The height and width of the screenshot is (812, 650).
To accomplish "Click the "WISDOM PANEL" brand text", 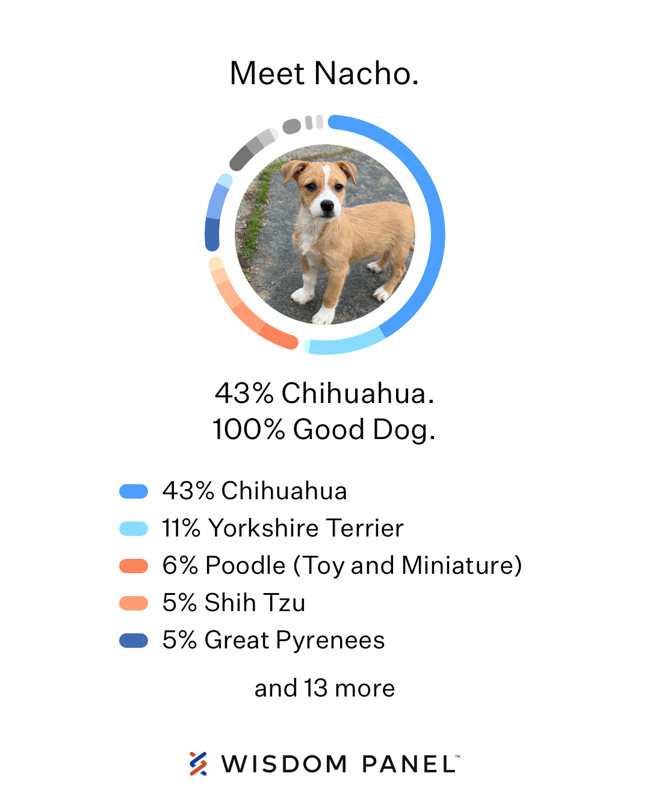I will (340, 764).
